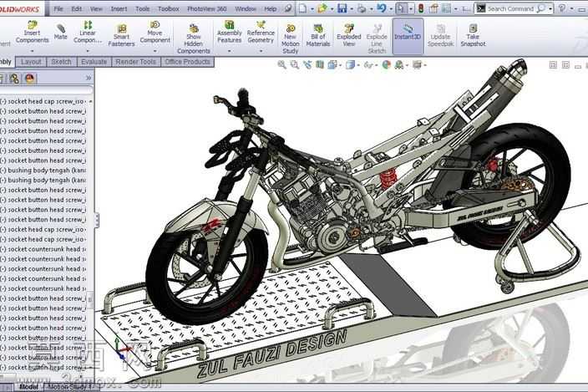Click the Help question mark icon
Screen dimensions: 588x392
pyautogui.click(x=562, y=8)
